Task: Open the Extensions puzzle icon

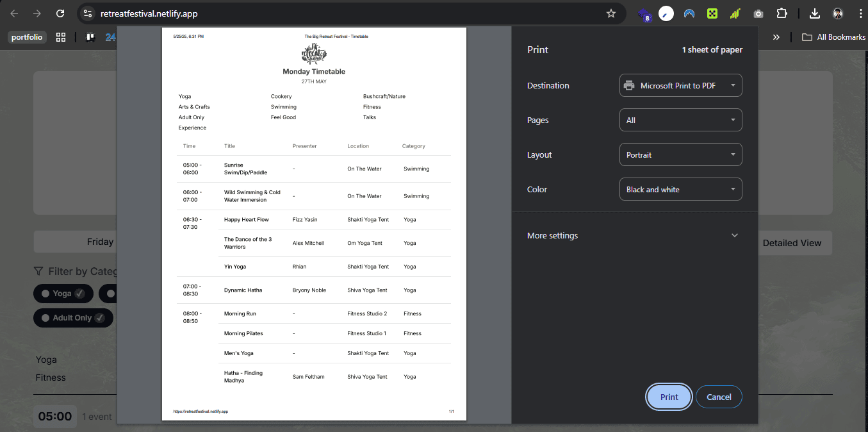Action: [x=782, y=13]
